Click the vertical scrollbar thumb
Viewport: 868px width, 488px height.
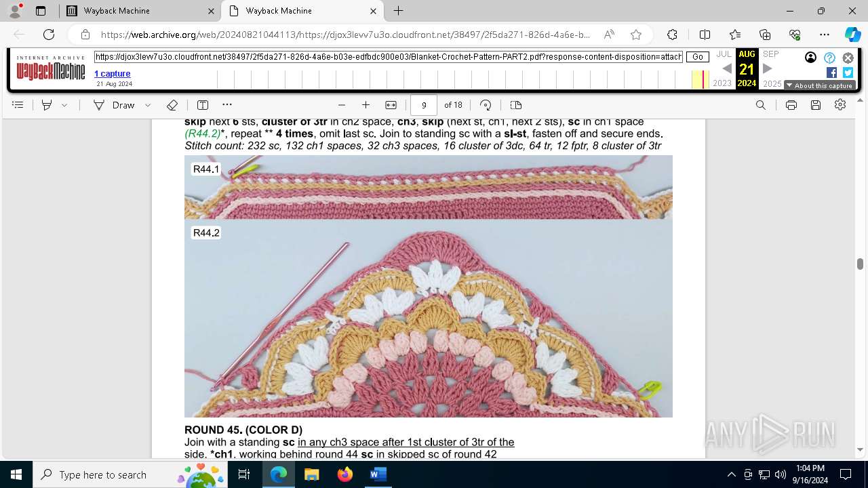coord(860,264)
